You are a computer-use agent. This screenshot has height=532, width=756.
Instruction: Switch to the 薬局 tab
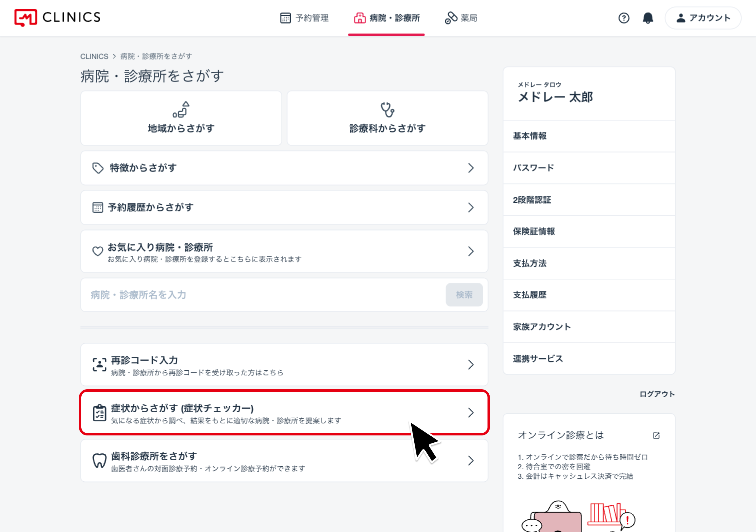click(461, 18)
